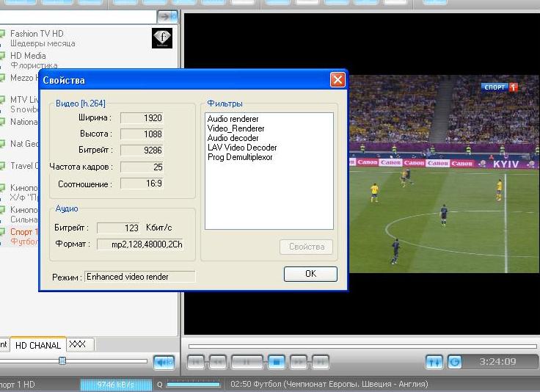Select HD Media channel

pyautogui.click(x=28, y=56)
